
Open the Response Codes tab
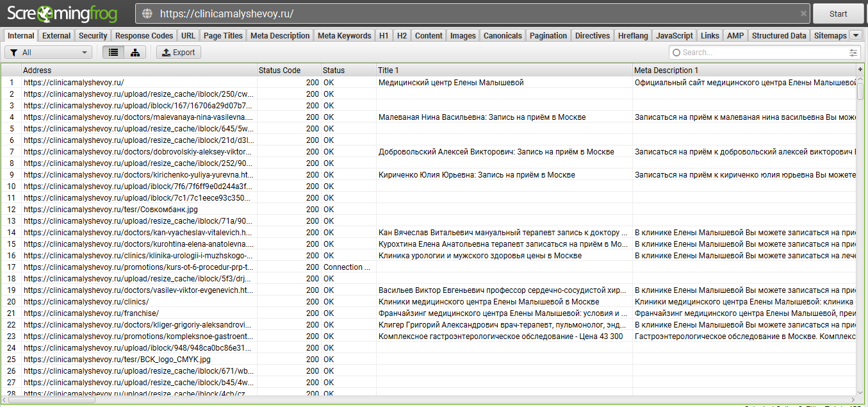click(x=144, y=35)
